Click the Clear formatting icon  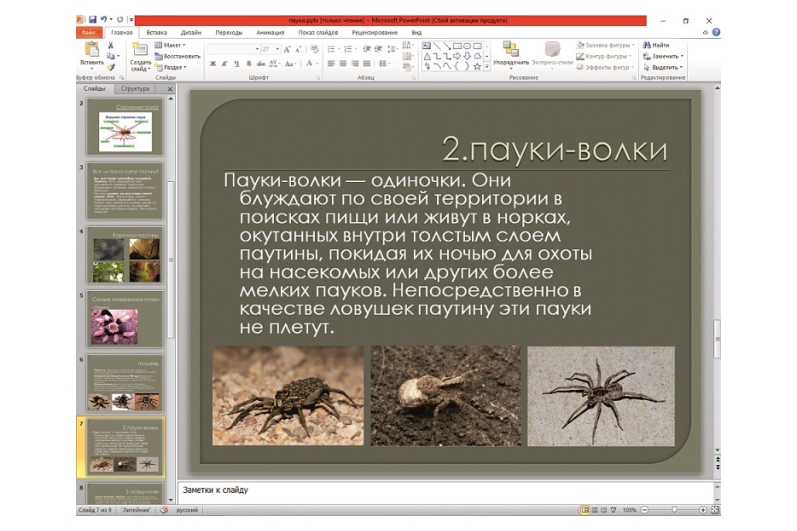pyautogui.click(x=315, y=49)
